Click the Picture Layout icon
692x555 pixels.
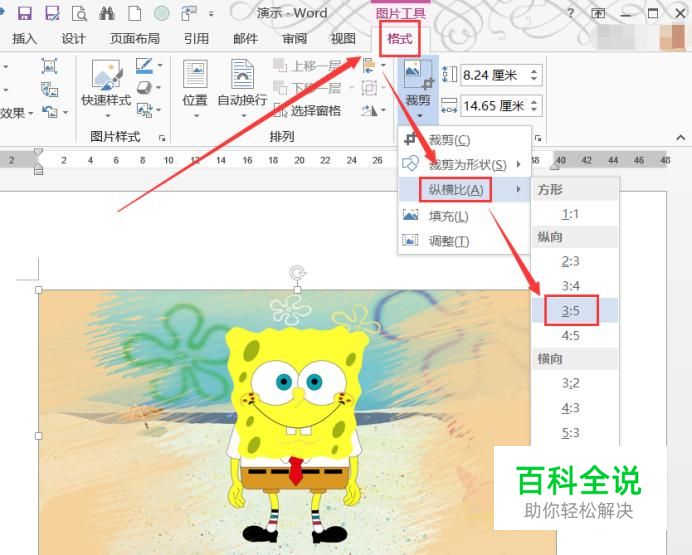[x=144, y=109]
